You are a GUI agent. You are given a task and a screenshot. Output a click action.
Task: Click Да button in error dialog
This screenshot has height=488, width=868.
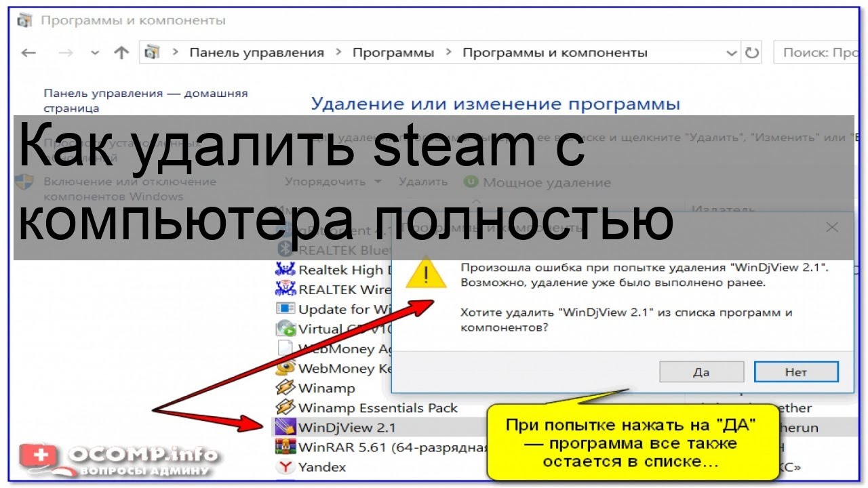tap(701, 372)
